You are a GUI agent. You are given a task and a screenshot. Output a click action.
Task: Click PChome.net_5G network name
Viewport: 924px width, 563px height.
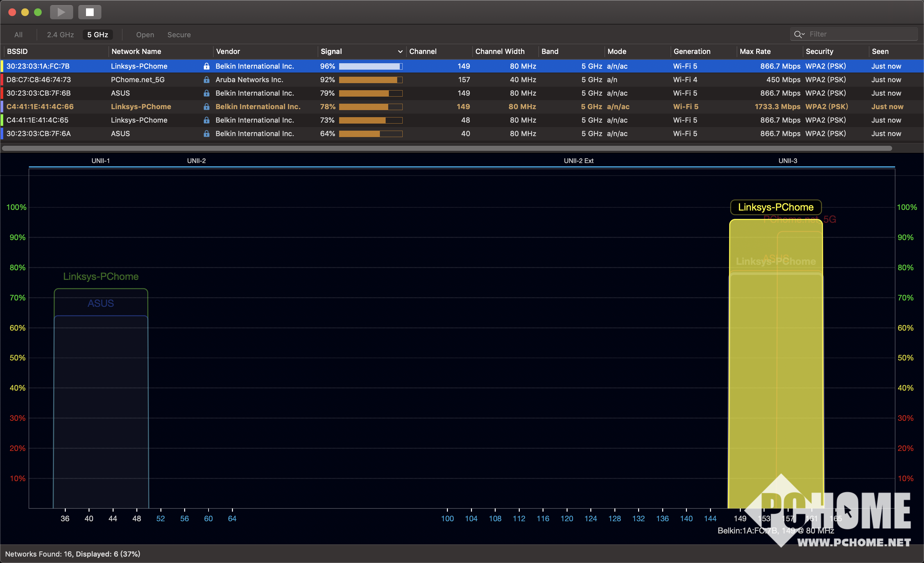point(138,80)
